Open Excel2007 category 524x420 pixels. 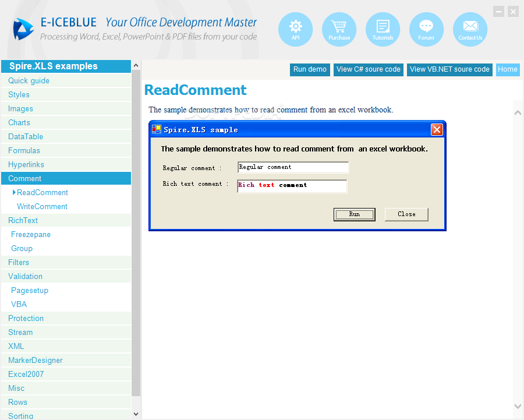click(66, 375)
